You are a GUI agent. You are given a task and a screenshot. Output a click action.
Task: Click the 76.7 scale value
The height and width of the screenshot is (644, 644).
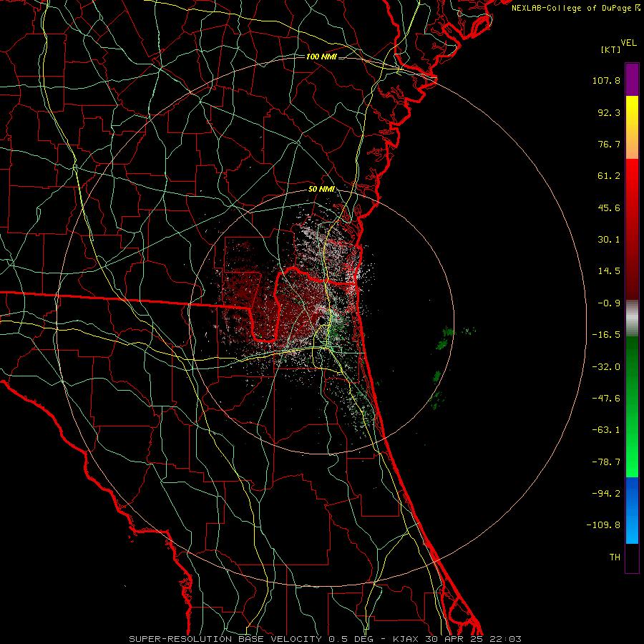tap(609, 144)
